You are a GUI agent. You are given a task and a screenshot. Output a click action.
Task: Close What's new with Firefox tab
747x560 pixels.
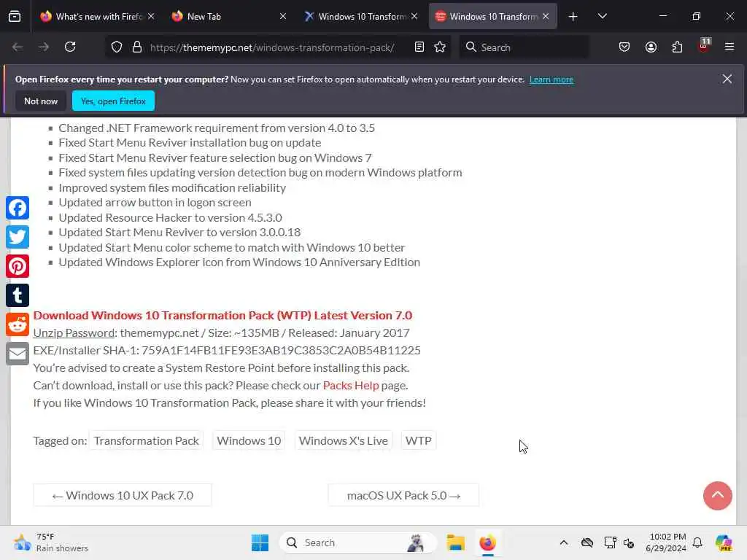coord(151,17)
